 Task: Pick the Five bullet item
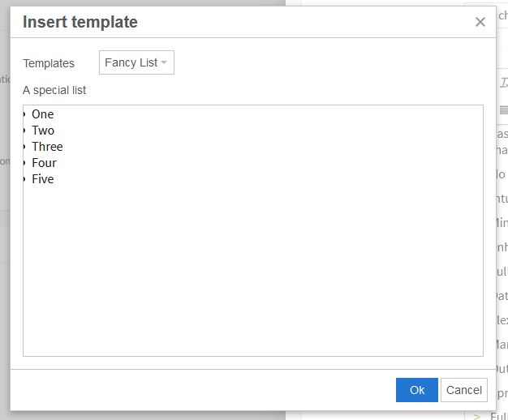coord(43,179)
